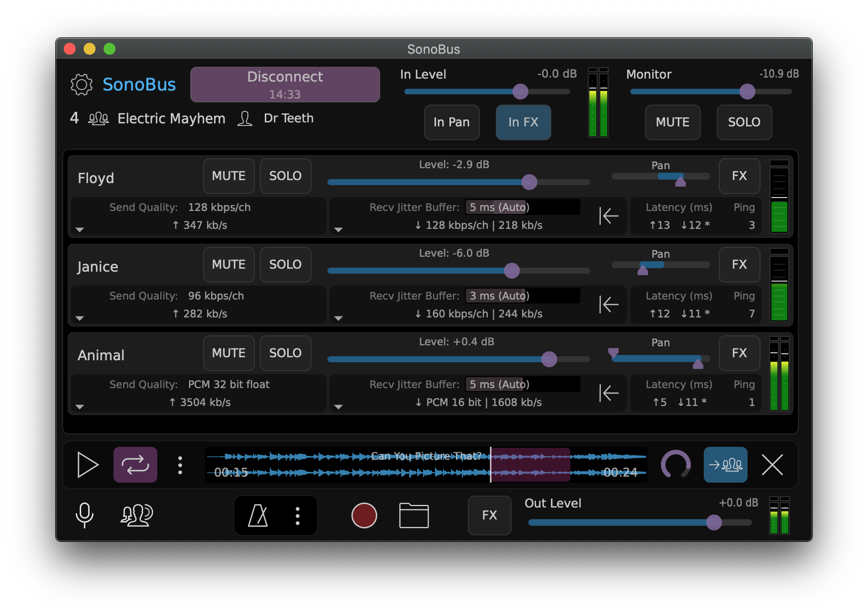The width and height of the screenshot is (868, 615).
Task: Click the file playback volume knob
Action: pyautogui.click(x=675, y=465)
